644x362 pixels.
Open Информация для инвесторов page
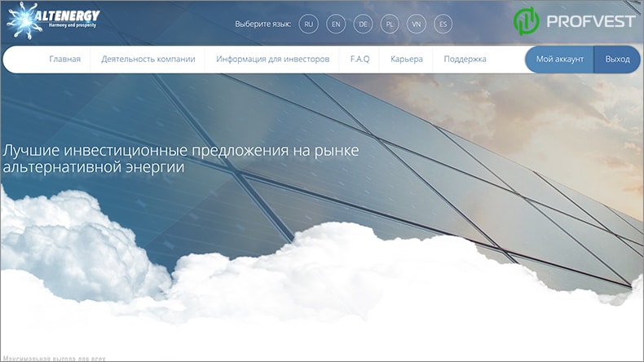click(273, 60)
